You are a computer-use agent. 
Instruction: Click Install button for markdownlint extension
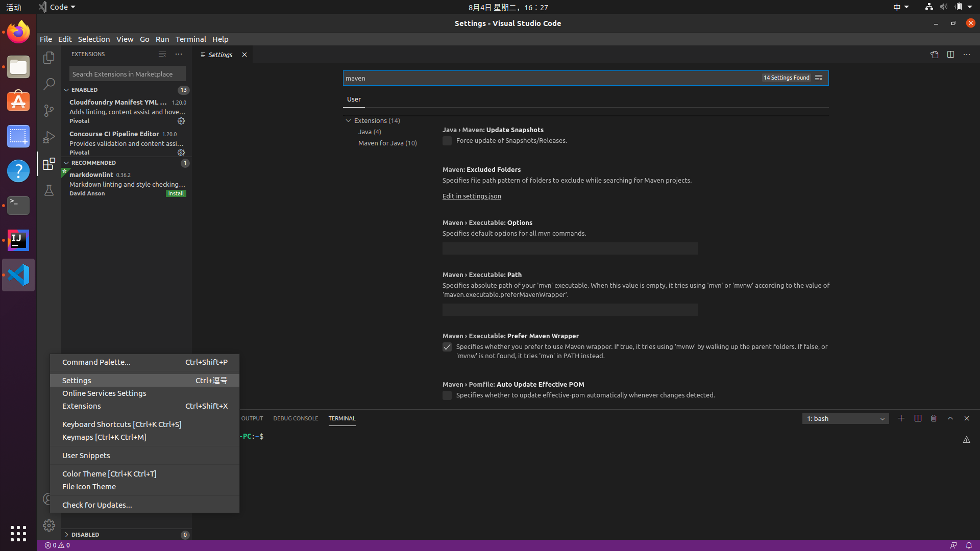point(176,193)
